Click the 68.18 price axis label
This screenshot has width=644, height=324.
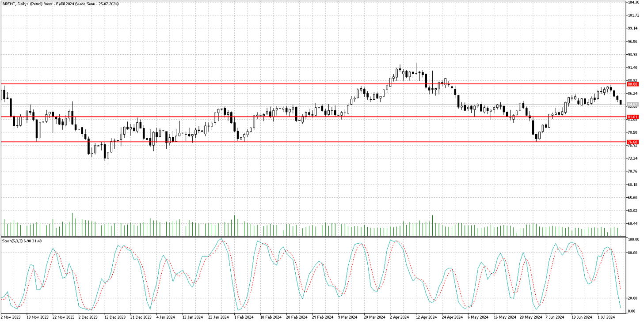(x=633, y=185)
